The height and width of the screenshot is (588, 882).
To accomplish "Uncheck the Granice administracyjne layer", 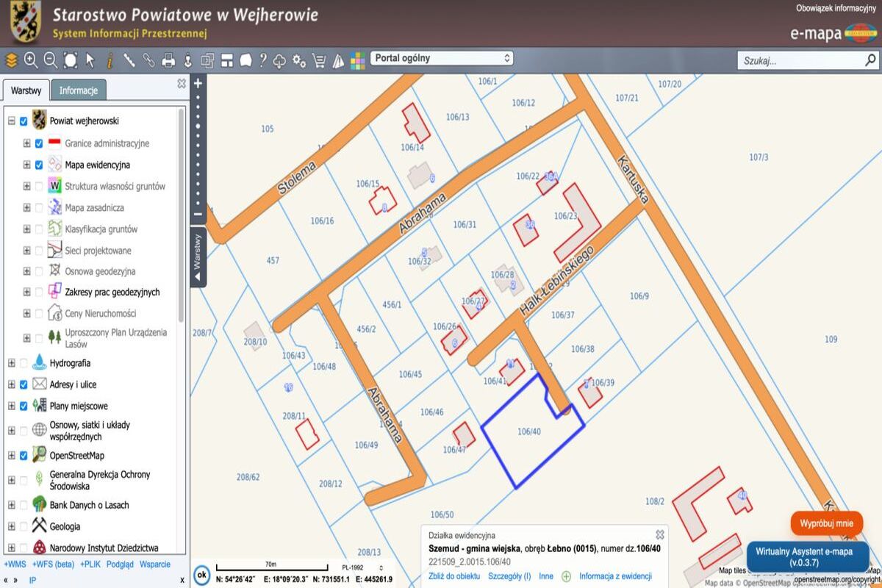I will pos(39,144).
